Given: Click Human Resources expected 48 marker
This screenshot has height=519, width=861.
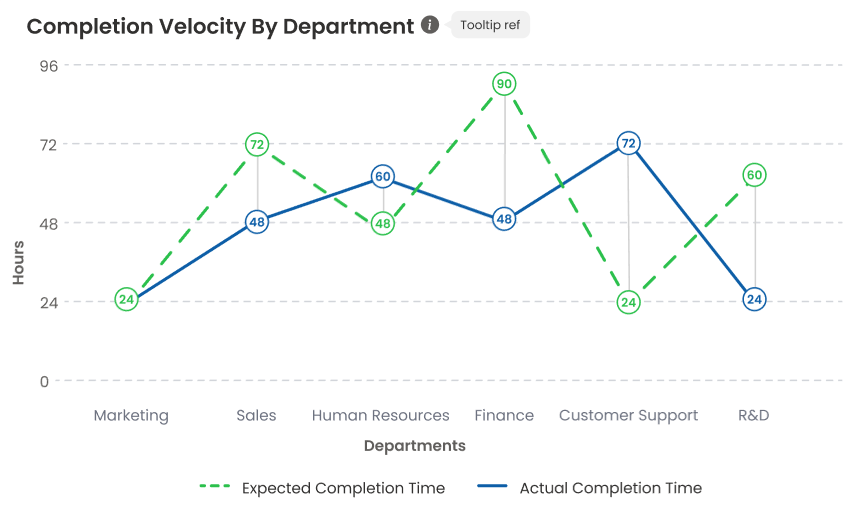Looking at the screenshot, I should click(382, 224).
